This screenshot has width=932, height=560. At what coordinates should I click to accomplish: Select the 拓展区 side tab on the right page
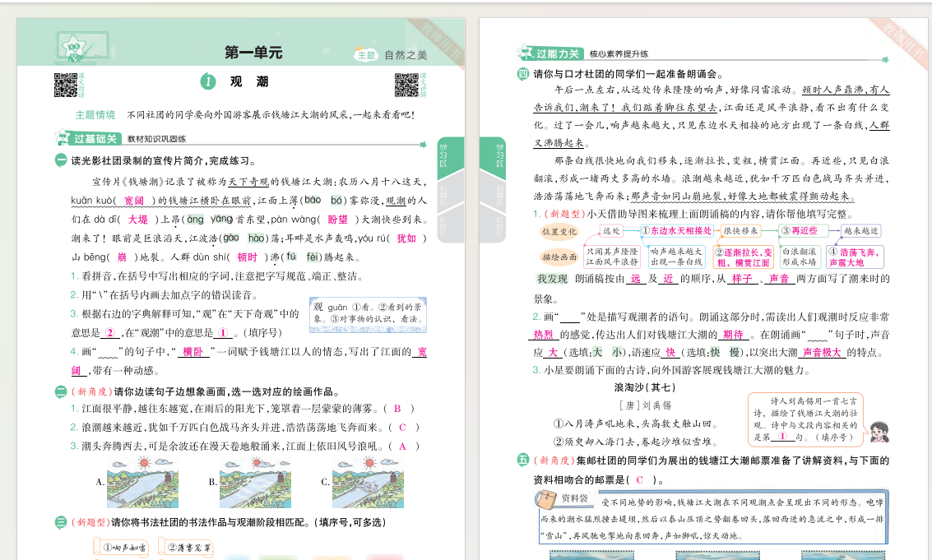[493, 193]
